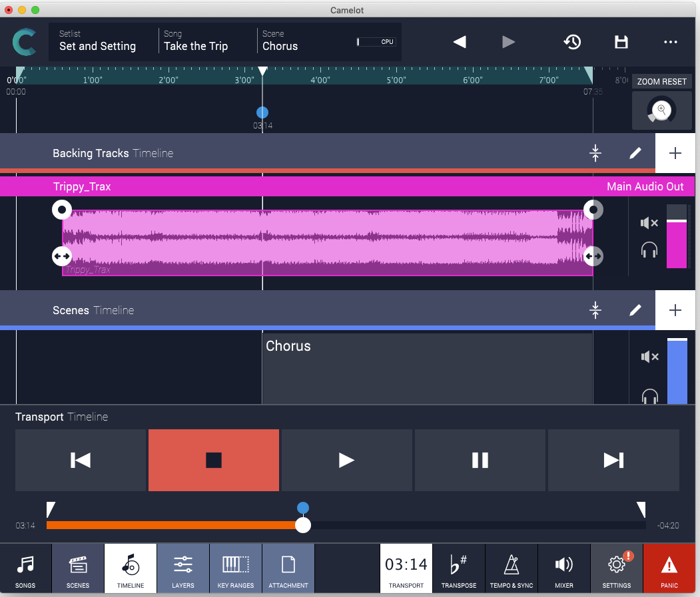700x597 pixels.
Task: Open the undo history clock icon
Action: click(571, 42)
